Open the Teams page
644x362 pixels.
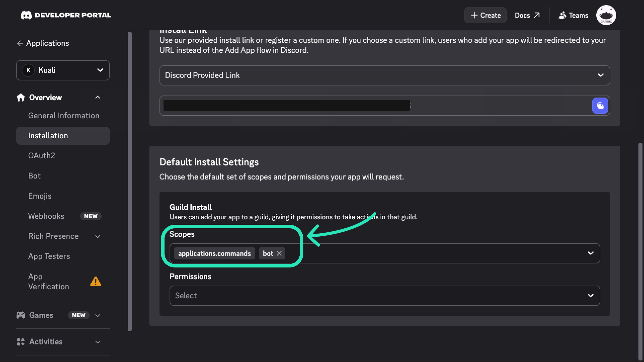(x=573, y=15)
